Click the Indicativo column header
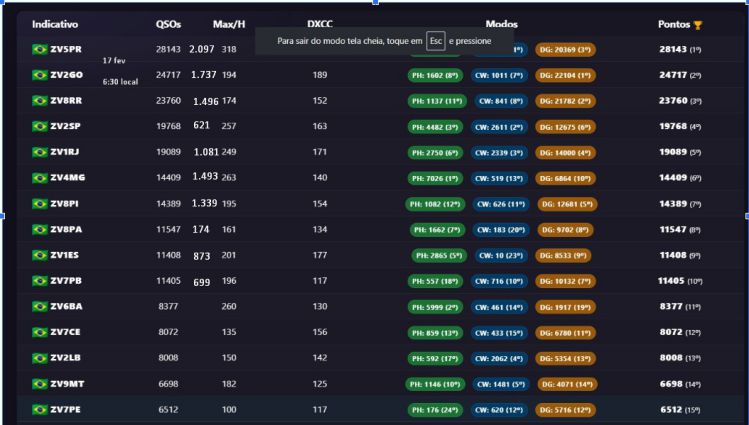Screen dimensions: 749x425 point(55,23)
